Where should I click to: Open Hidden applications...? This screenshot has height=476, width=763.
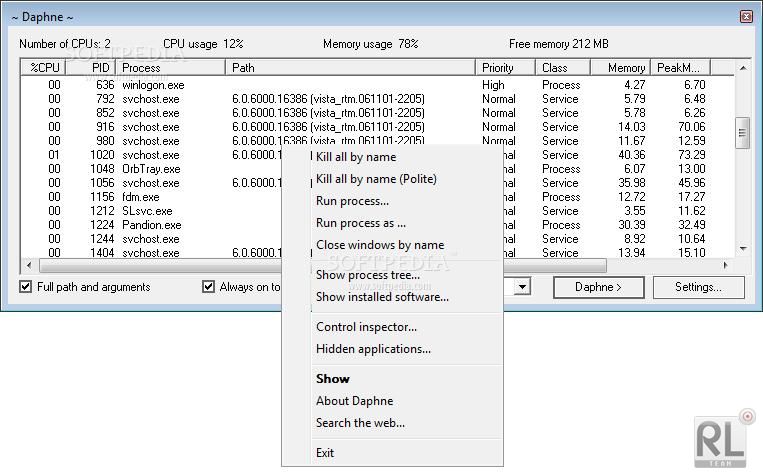click(x=373, y=348)
